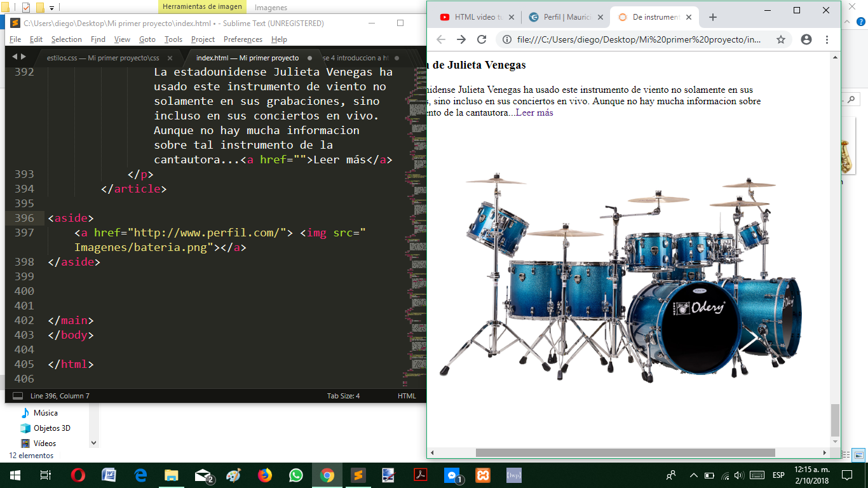This screenshot has height=488, width=868.
Task: Close the 'HTML video' Chrome tab
Action: pos(511,17)
